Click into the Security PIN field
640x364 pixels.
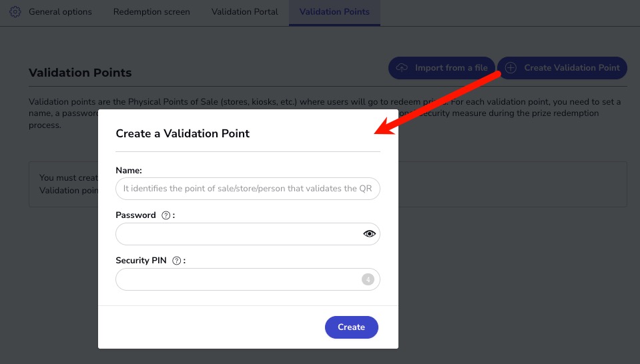point(248,279)
